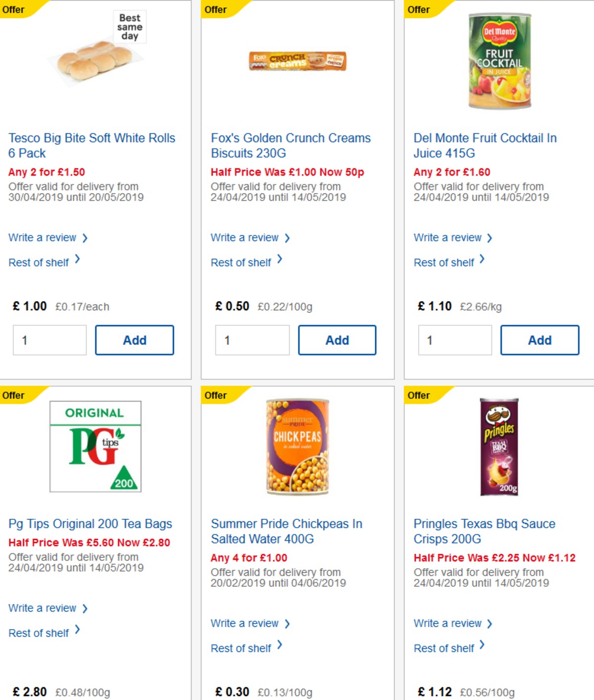Click the Offer banner on the Pringles card
Screen dimensions: 594x700
coord(419,396)
